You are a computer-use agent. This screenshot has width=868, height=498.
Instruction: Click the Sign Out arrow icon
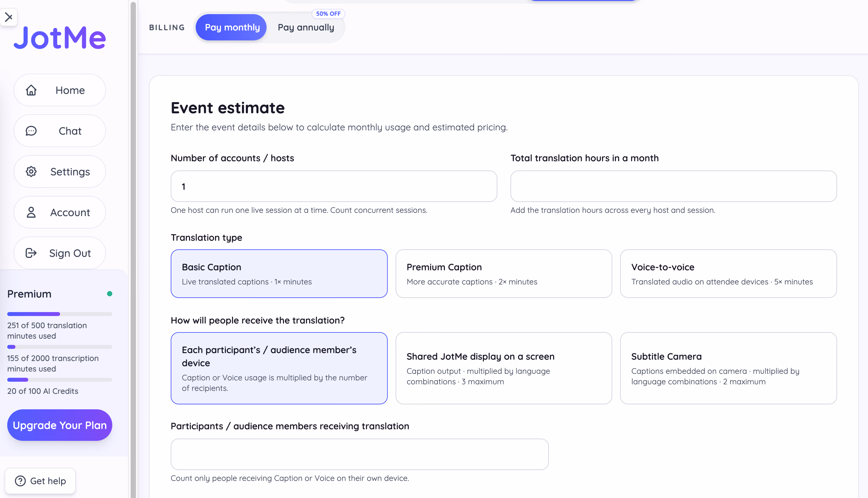click(31, 253)
